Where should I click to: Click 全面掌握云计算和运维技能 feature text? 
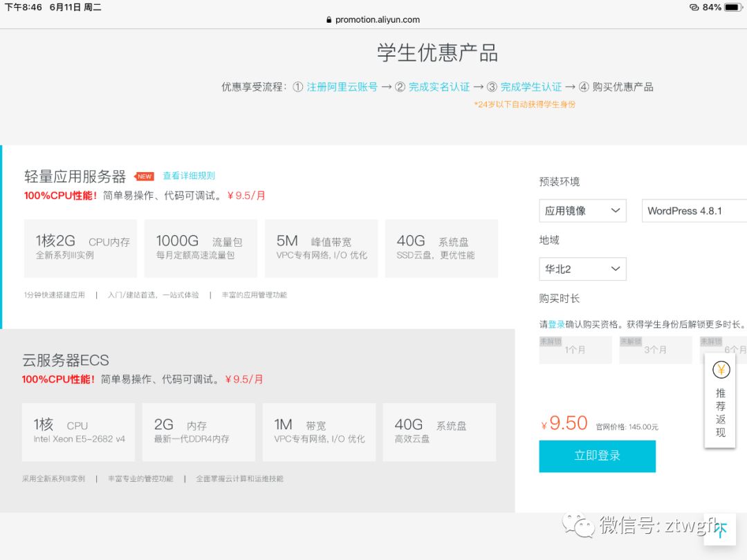[239, 478]
